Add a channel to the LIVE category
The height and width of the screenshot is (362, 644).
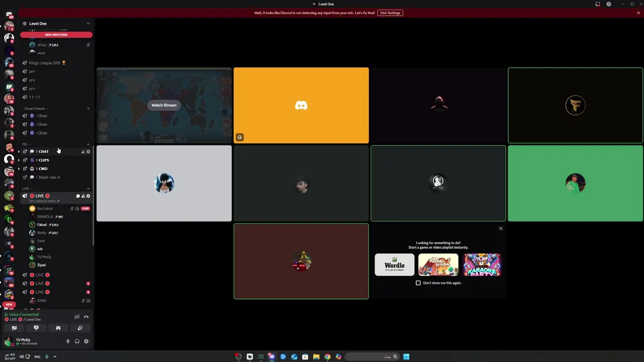pyautogui.click(x=88, y=189)
